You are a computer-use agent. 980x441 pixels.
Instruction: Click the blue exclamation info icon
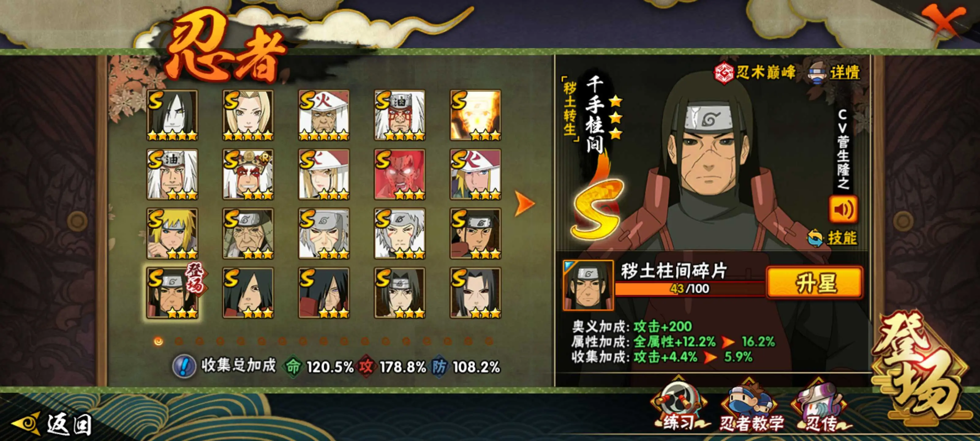(184, 366)
